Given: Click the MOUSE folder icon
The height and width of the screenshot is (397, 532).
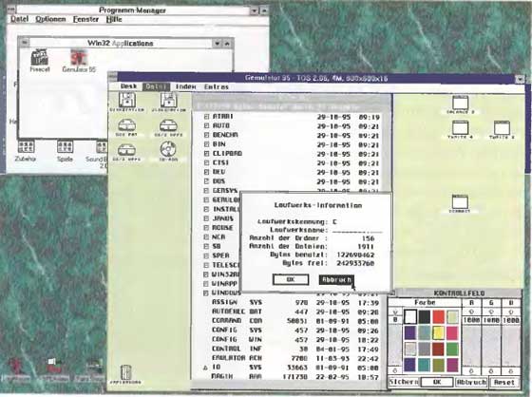Looking at the screenshot, I should [206, 228].
